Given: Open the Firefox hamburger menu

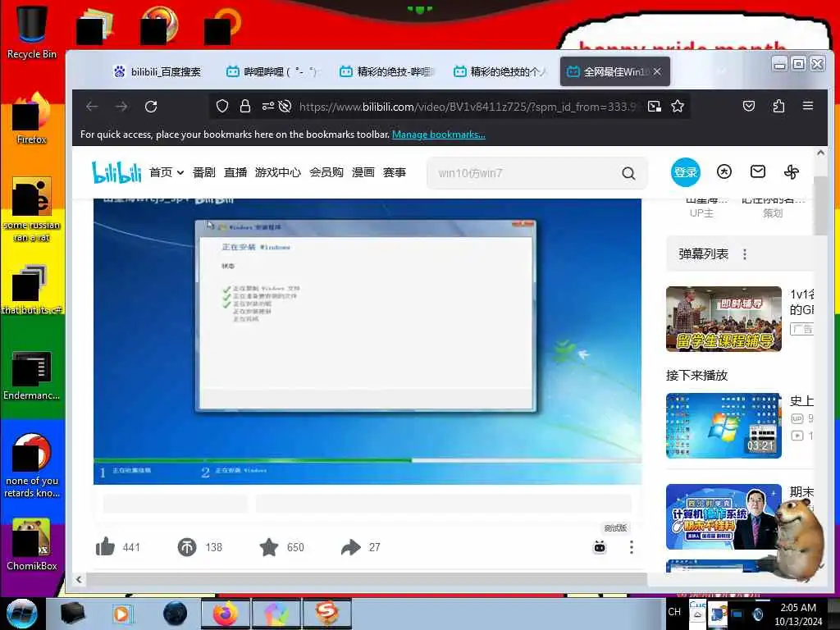Looking at the screenshot, I should point(808,106).
